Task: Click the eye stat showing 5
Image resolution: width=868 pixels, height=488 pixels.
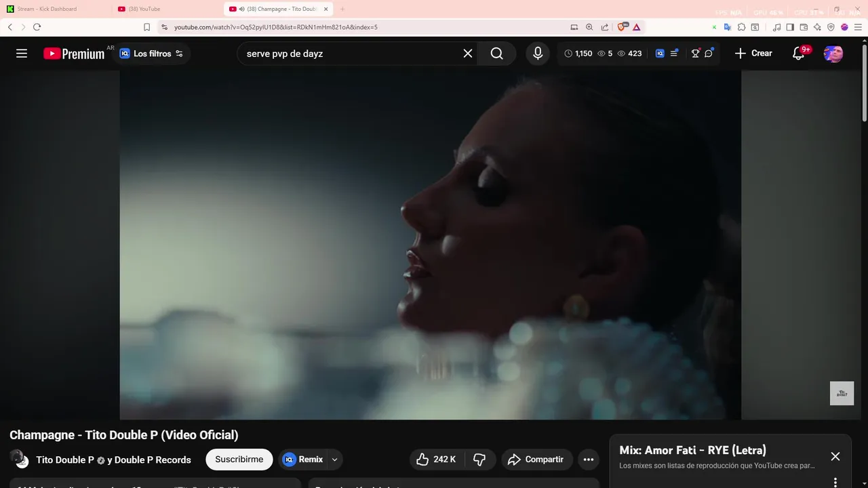Action: tap(605, 54)
